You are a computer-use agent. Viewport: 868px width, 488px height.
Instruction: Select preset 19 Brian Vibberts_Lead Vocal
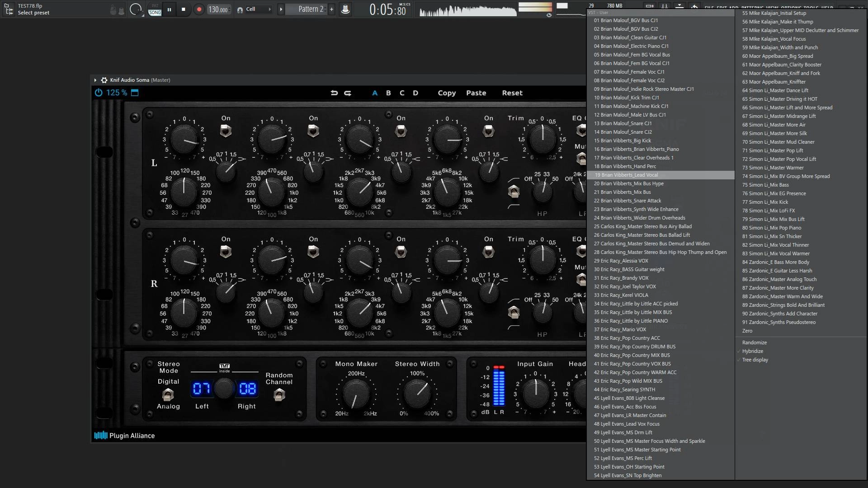pyautogui.click(x=661, y=175)
